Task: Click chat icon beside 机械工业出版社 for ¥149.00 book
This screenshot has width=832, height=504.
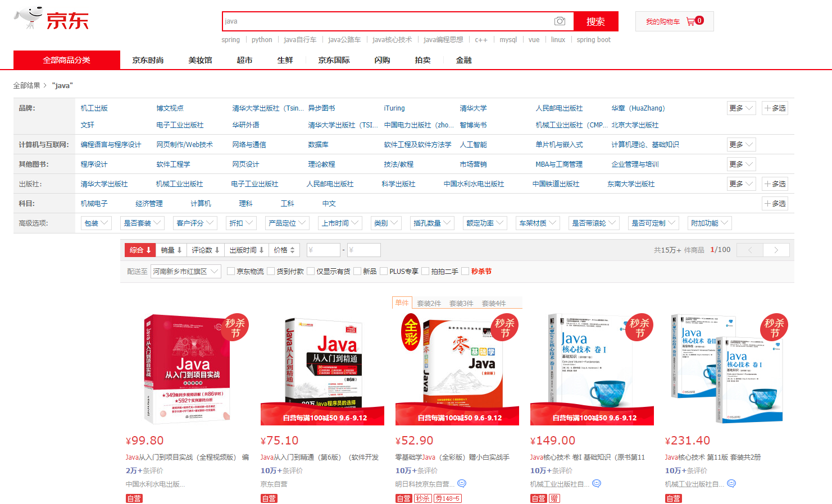Action: (x=597, y=483)
